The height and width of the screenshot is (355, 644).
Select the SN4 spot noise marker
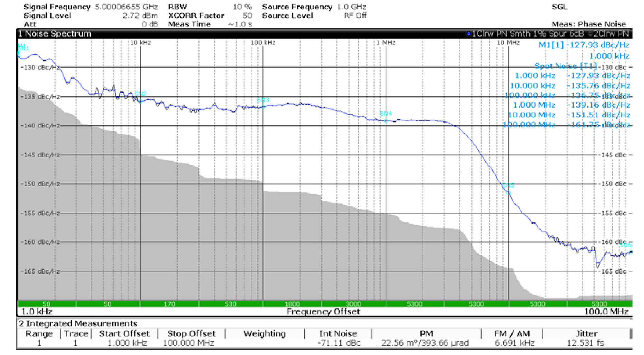(x=386, y=114)
